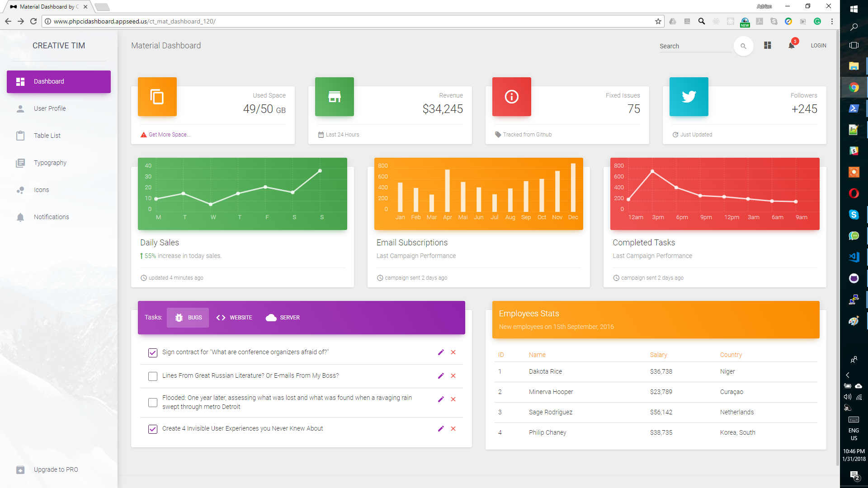The height and width of the screenshot is (488, 868).
Task: Delete the 'Create 4 Invisible User Experiences' task
Action: pyautogui.click(x=453, y=429)
